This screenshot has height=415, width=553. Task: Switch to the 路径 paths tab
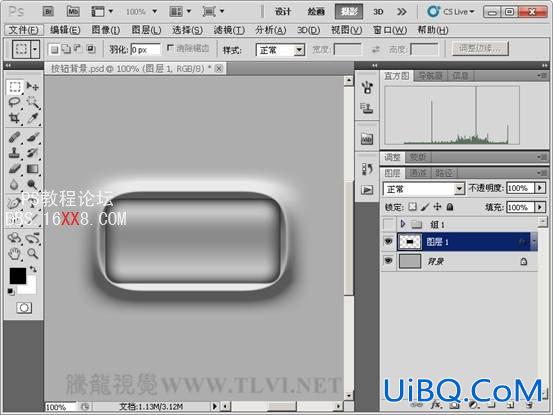tap(443, 173)
